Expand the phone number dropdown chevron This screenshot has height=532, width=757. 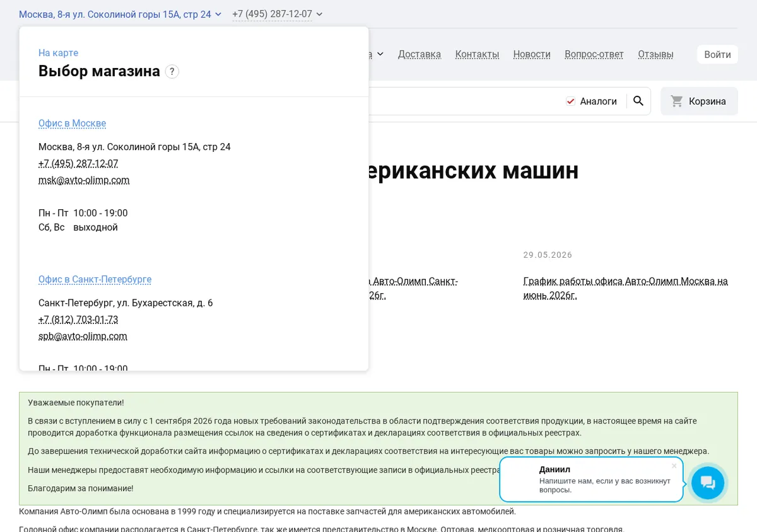point(319,14)
